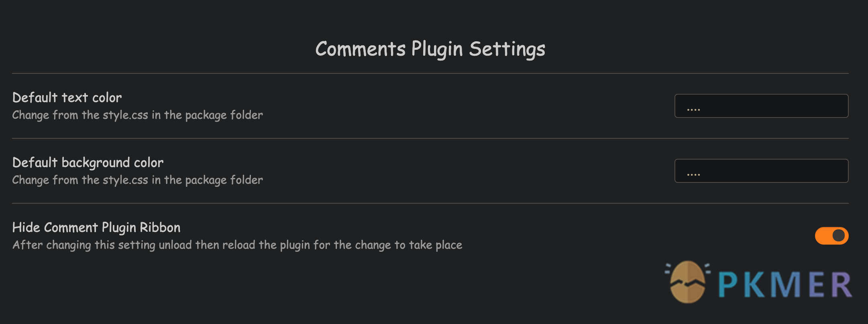
Task: Click the description under Default background color
Action: click(137, 180)
